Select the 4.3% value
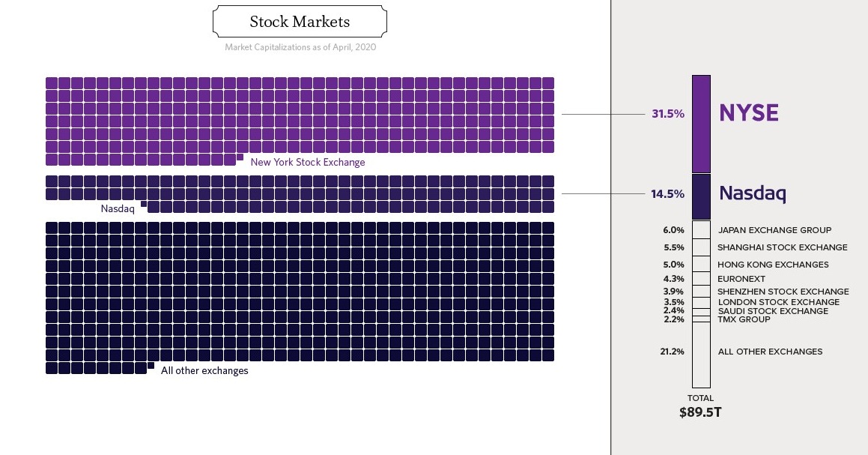868x455 pixels. coord(674,279)
